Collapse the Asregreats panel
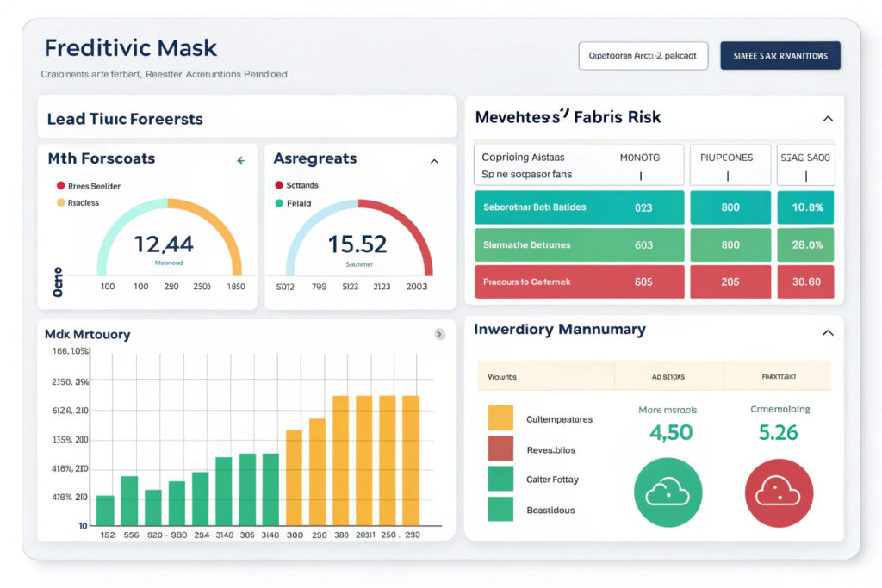This screenshot has width=882, height=588. tap(434, 161)
